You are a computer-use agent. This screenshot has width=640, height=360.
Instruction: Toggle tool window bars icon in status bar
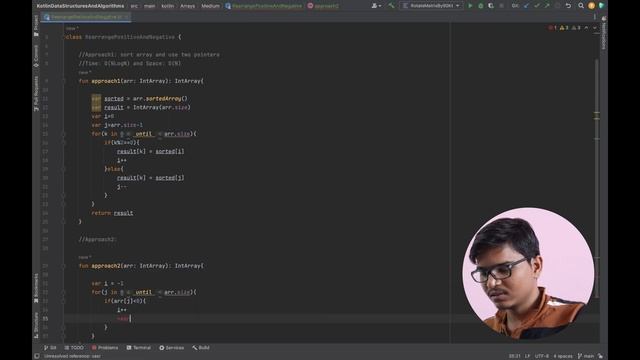pos(37,356)
